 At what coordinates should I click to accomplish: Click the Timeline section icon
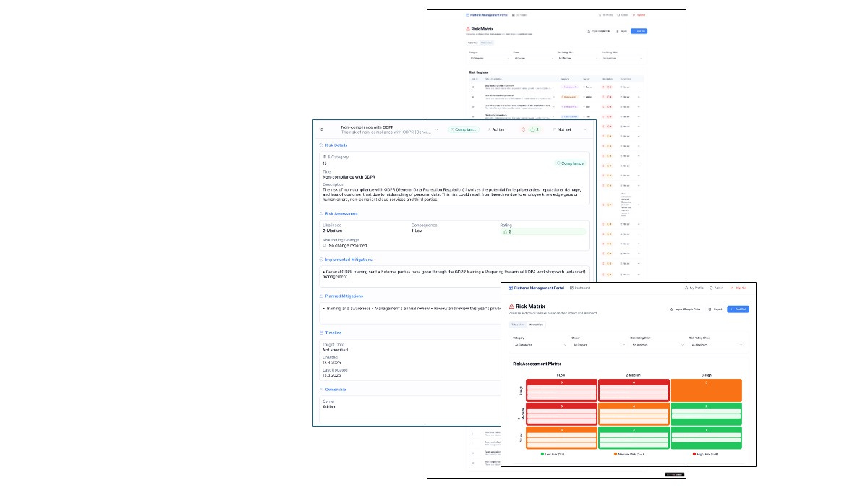click(321, 333)
